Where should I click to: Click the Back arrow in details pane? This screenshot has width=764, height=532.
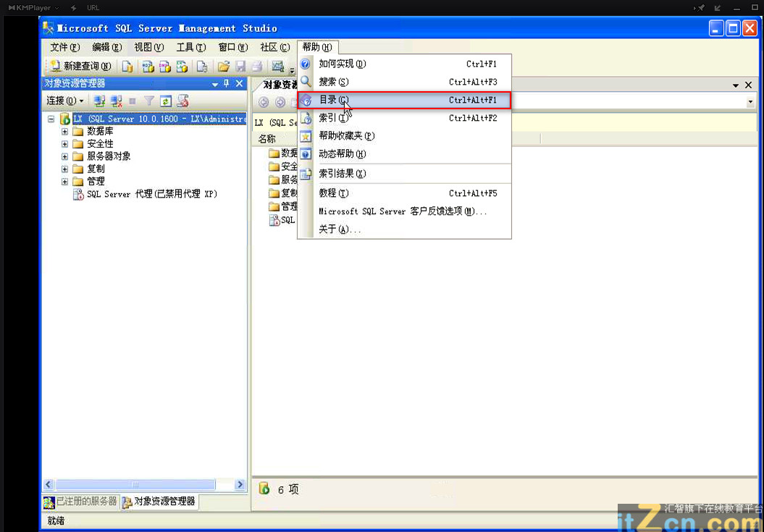click(x=264, y=102)
